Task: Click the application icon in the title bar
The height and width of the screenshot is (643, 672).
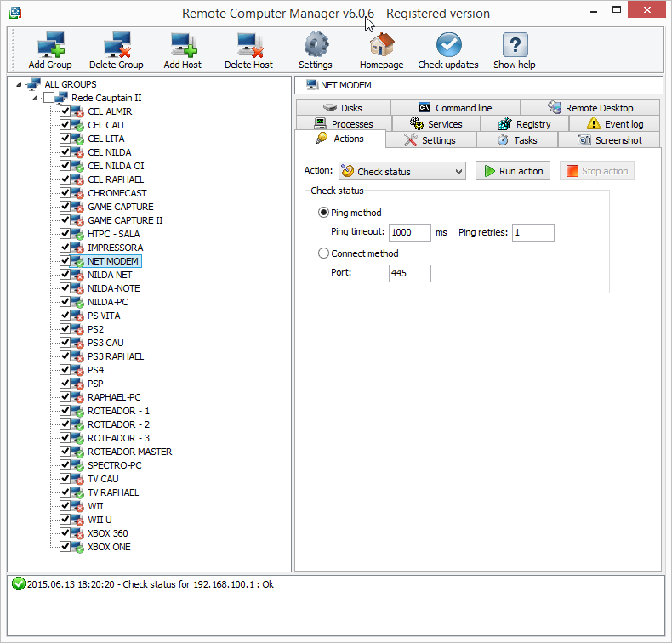Action: 15,13
